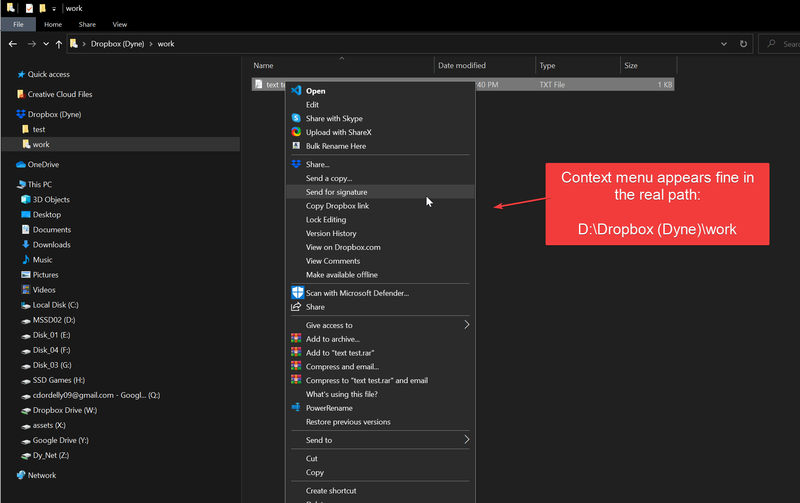Click the refresh button beside address bar
800x503 pixels.
click(743, 44)
